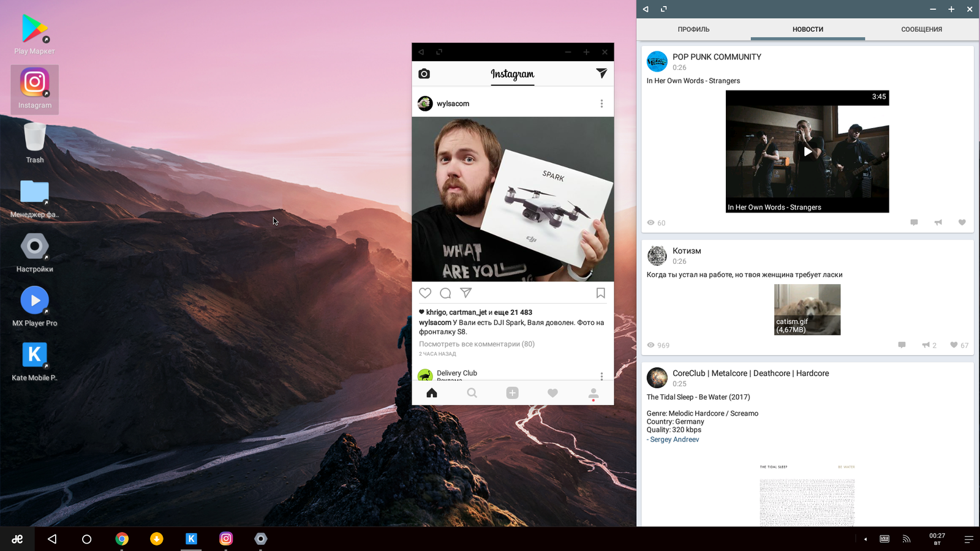Like POP PUNK COMMUNITY post heart

coord(962,222)
